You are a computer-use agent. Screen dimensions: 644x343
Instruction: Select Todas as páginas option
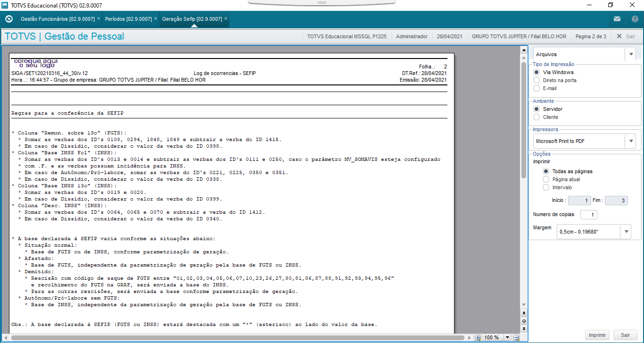click(x=546, y=171)
